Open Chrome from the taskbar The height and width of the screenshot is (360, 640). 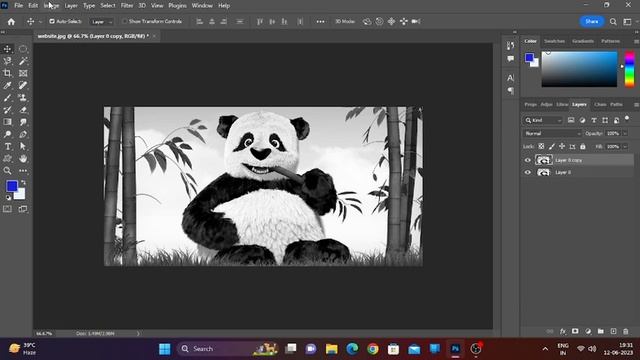373,349
